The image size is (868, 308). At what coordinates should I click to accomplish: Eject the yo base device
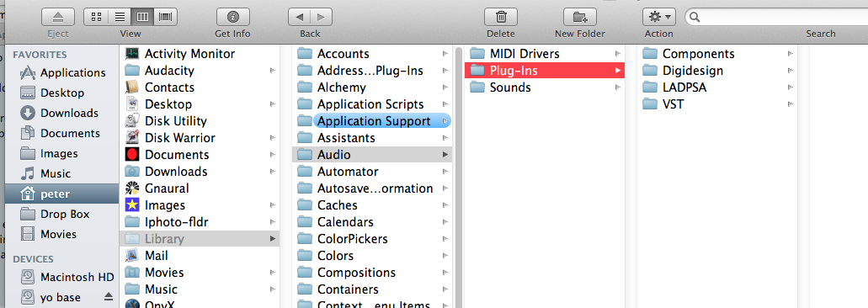(109, 297)
